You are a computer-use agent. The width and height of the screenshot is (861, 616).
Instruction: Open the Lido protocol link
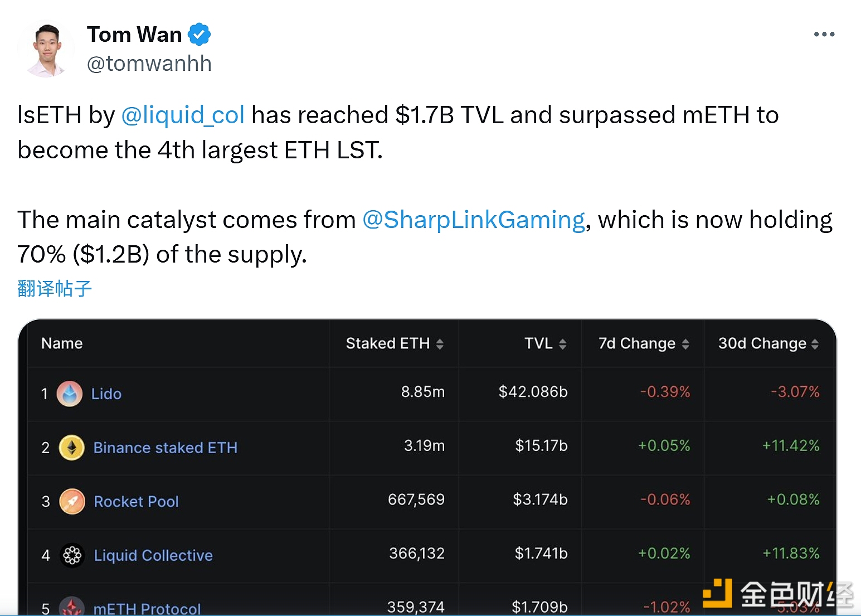(106, 394)
